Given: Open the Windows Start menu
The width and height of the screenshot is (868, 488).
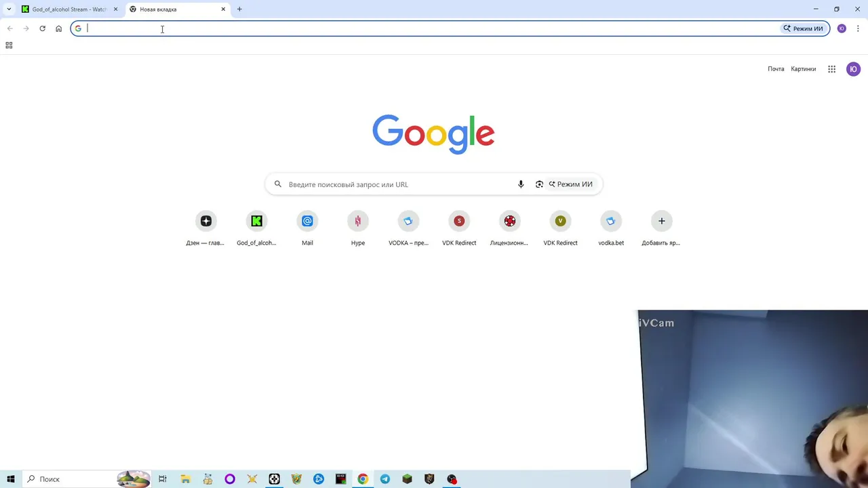Looking at the screenshot, I should (11, 479).
